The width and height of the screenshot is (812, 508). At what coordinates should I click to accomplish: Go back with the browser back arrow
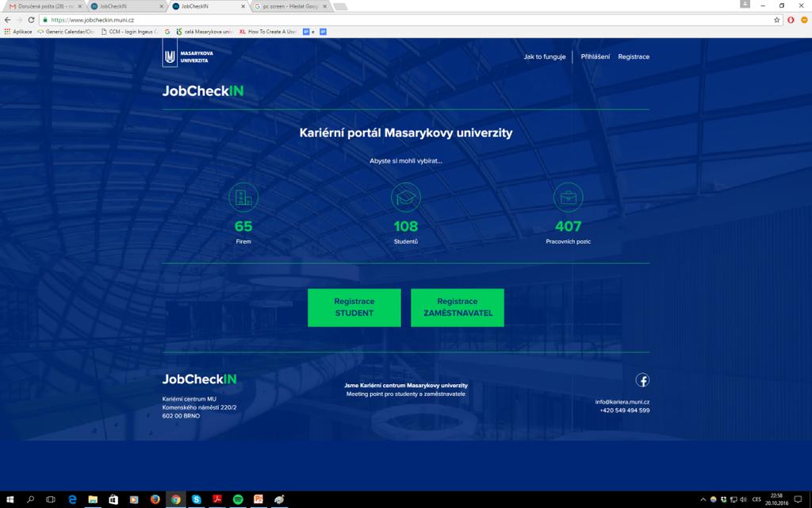click(7, 20)
